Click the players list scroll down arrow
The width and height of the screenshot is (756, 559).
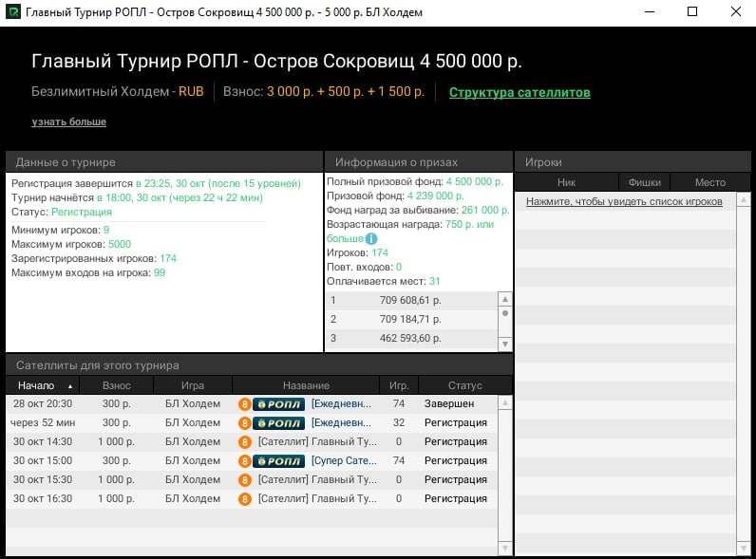click(x=744, y=548)
